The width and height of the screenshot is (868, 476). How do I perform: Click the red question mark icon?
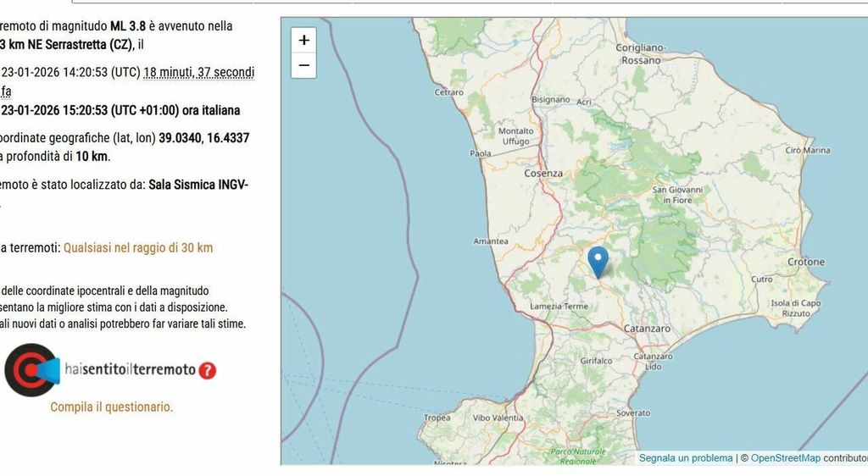[x=207, y=370]
